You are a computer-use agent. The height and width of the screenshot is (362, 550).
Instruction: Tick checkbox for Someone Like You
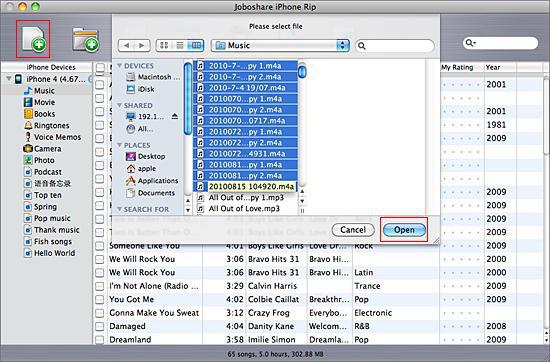(100, 246)
